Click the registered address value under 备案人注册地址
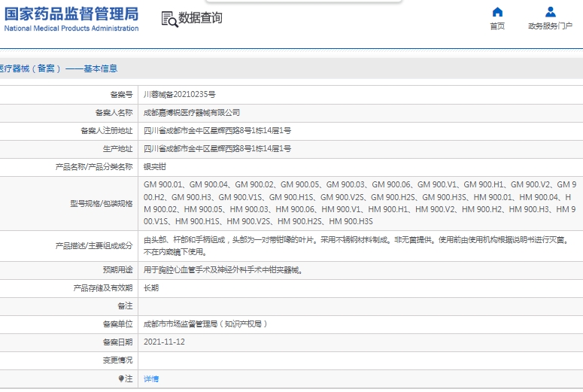 click(217, 131)
